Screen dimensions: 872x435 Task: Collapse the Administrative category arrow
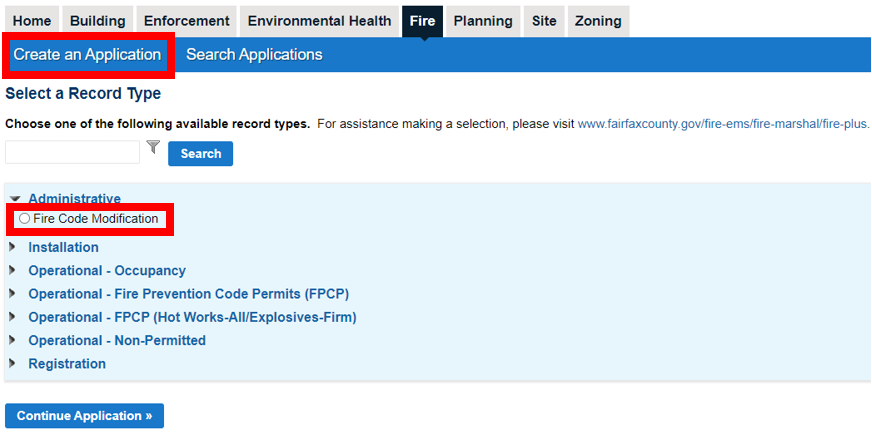point(14,199)
